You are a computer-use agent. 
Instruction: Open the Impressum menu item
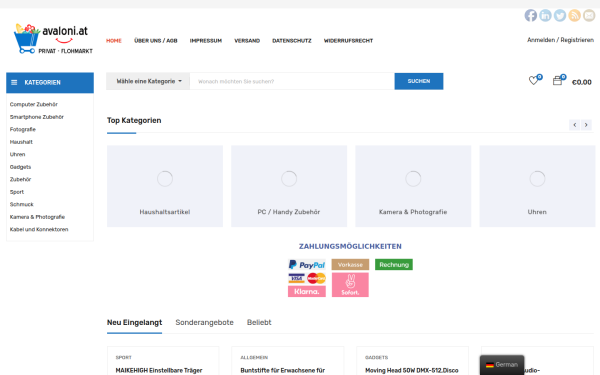[206, 41]
